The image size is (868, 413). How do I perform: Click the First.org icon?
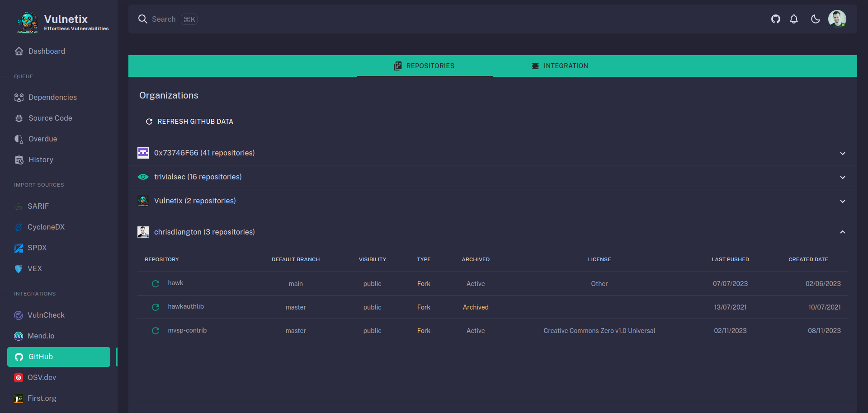[19, 399]
